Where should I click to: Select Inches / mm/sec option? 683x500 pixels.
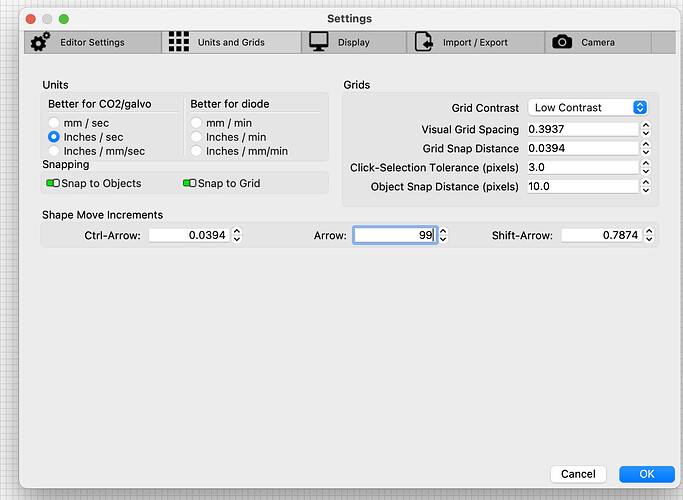click(x=55, y=151)
